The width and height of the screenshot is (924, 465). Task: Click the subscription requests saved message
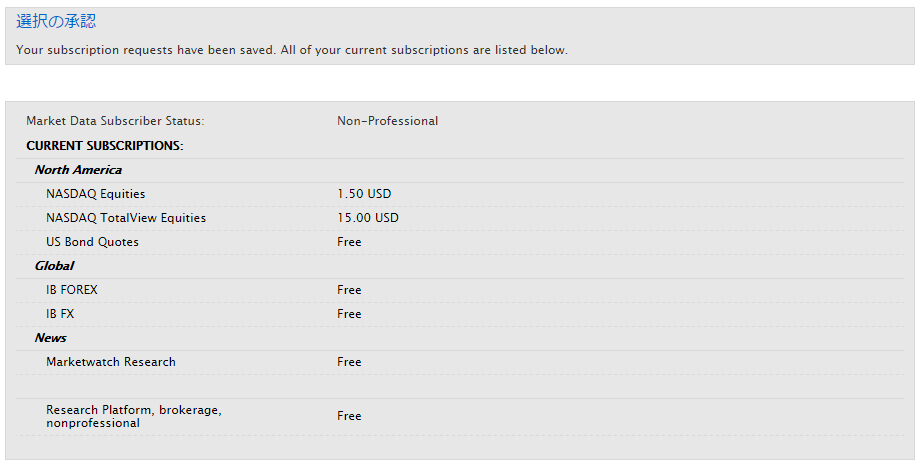click(292, 50)
